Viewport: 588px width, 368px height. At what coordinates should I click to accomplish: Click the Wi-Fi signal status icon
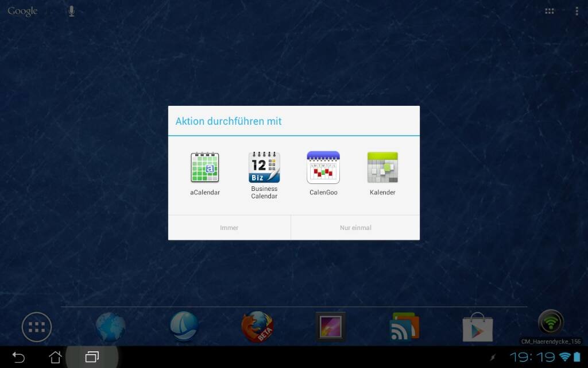point(564,356)
